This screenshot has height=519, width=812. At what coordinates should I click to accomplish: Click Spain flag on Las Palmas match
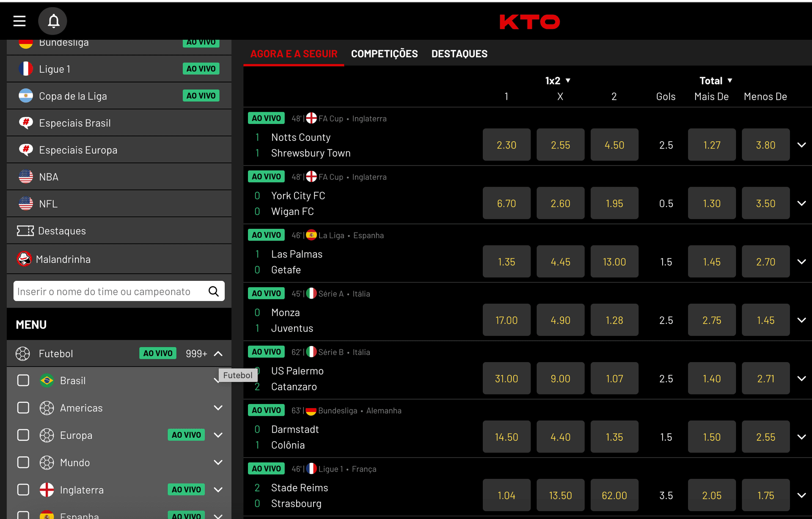(x=311, y=235)
